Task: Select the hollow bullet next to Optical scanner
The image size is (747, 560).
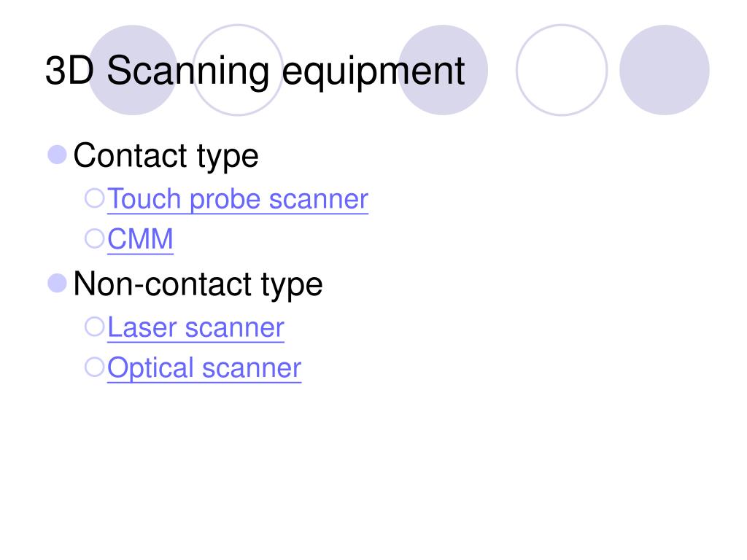Action: click(94, 367)
